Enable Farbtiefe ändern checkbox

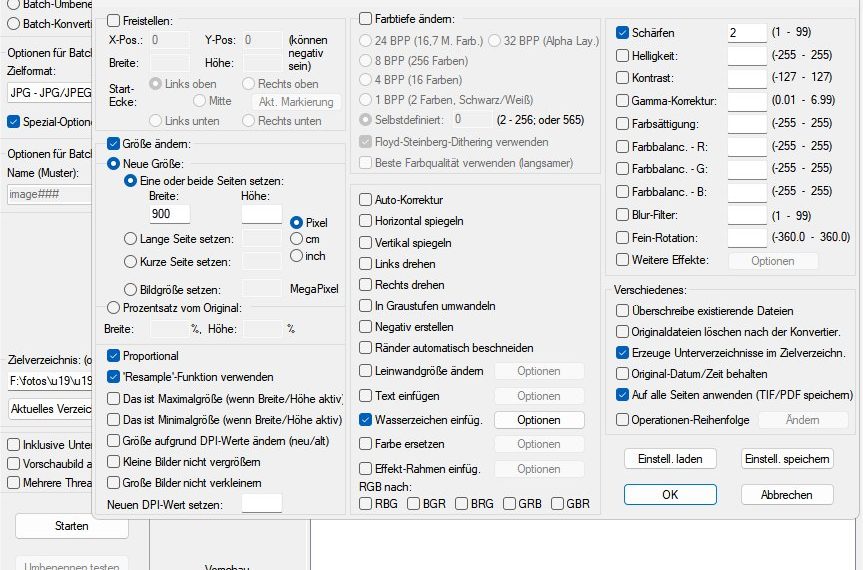pos(366,19)
